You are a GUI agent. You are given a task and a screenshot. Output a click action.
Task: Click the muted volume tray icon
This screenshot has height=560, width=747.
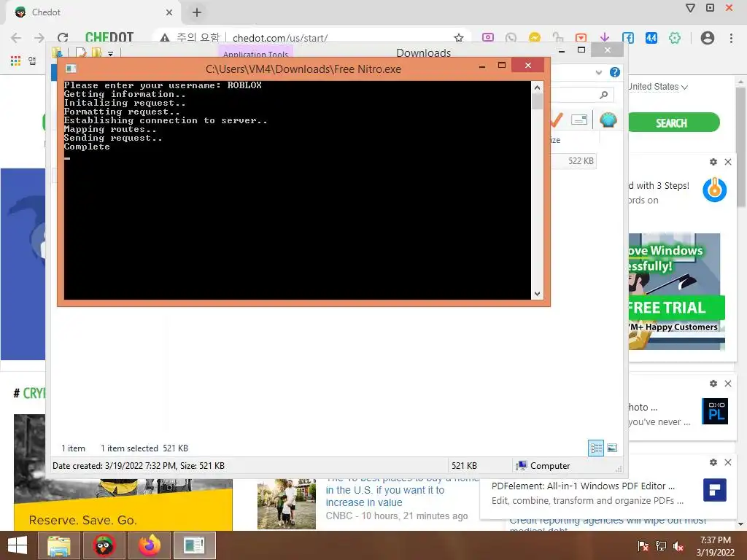click(678, 546)
